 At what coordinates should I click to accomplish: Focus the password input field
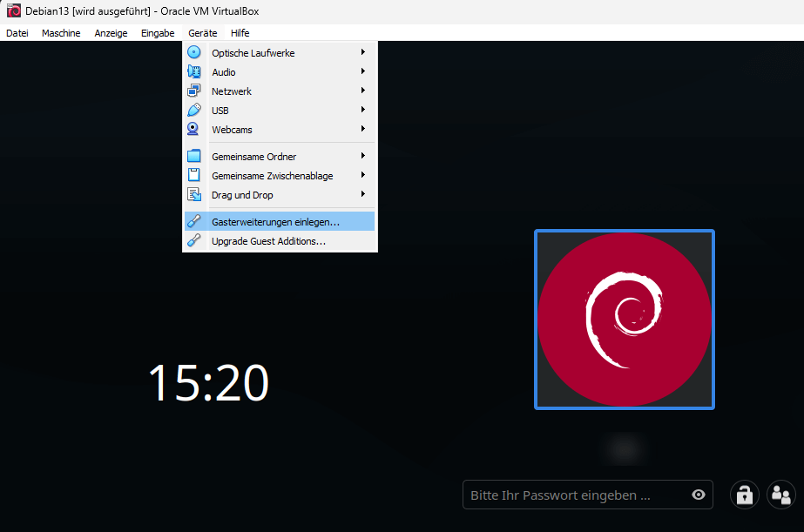[x=588, y=495]
